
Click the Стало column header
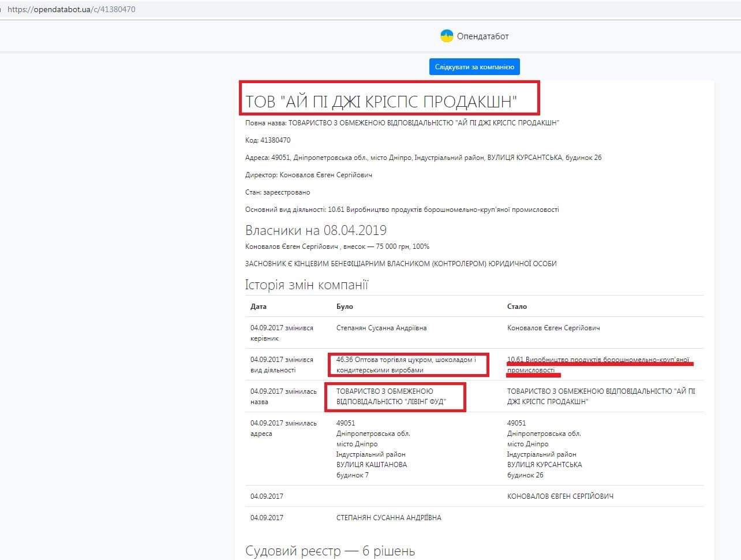517,307
